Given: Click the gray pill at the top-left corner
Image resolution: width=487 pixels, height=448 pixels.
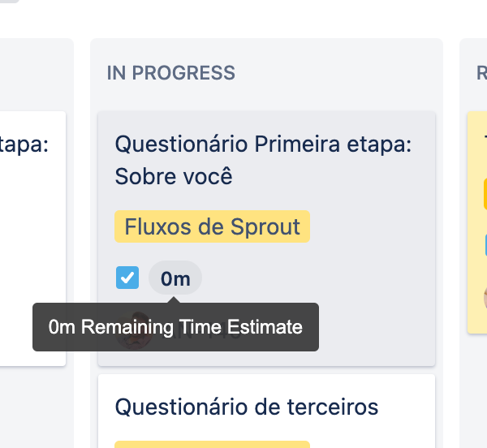Looking at the screenshot, I should point(9,2).
